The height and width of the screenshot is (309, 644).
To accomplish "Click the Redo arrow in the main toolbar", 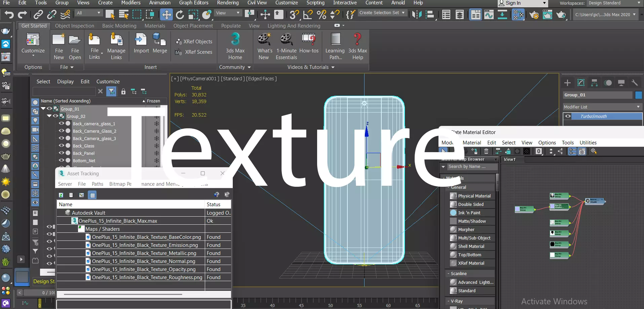I will (22, 14).
